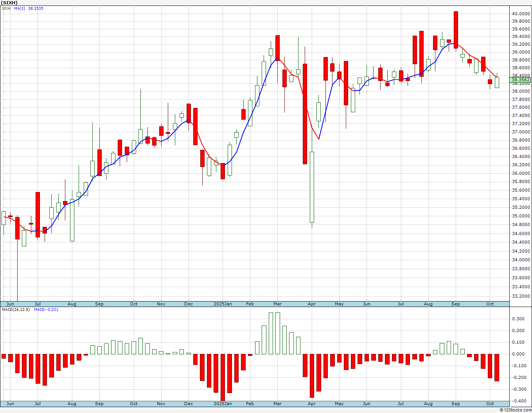The image size is (532, 413).
Task: Click the Aug 2025 label on MACD axis
Action: click(x=428, y=404)
